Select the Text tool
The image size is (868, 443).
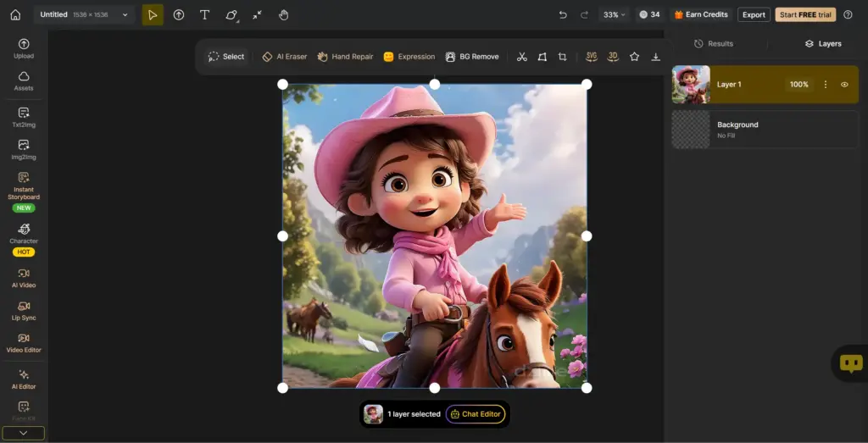click(x=204, y=14)
